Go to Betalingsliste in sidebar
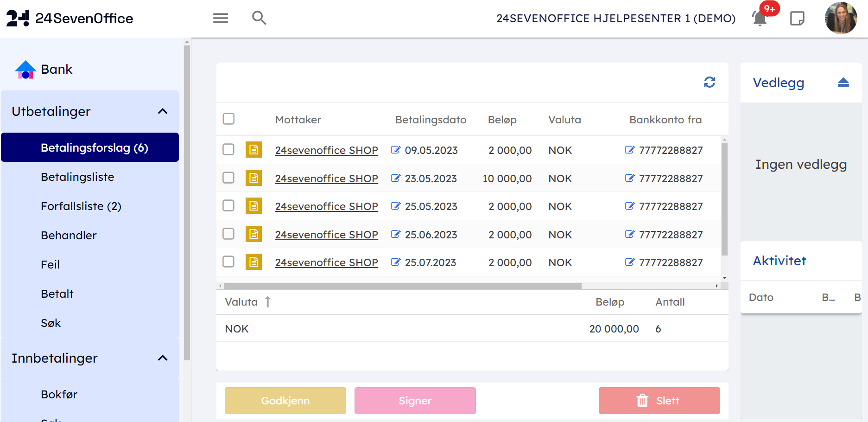 [77, 177]
